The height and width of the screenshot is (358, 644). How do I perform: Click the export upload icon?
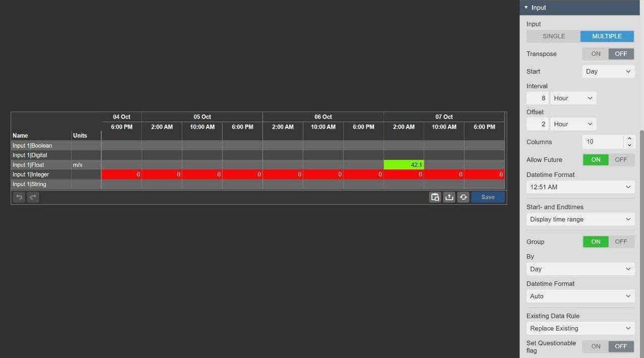449,197
